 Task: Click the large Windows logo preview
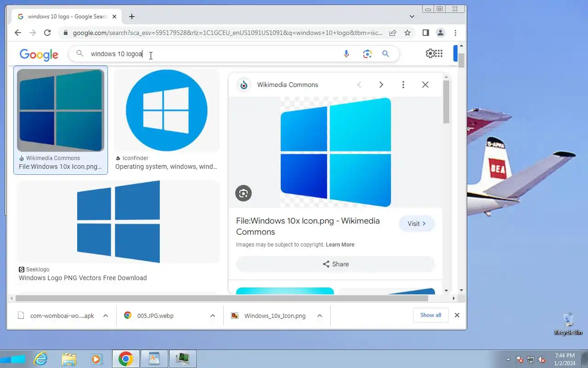pos(336,152)
